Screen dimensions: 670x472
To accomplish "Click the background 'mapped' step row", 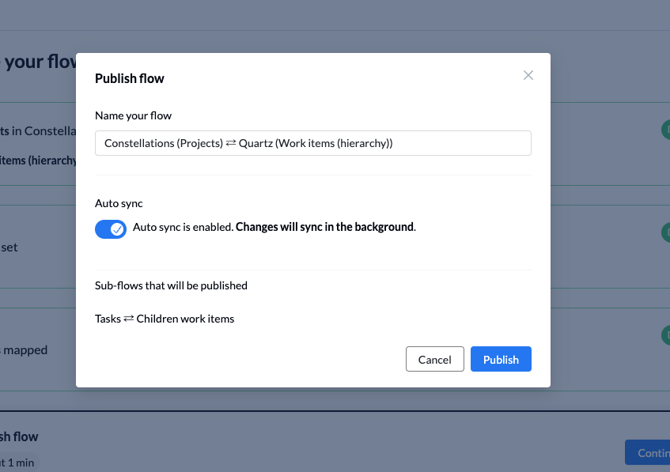I will (x=24, y=350).
